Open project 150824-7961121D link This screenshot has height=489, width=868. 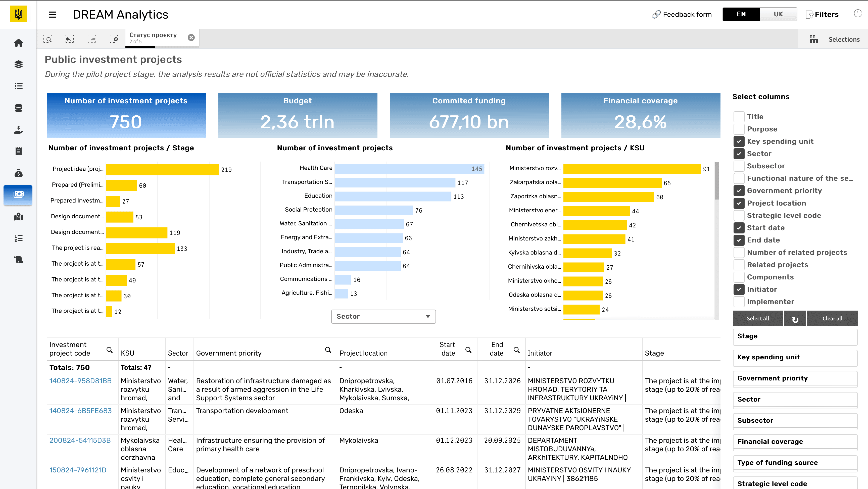78,470
